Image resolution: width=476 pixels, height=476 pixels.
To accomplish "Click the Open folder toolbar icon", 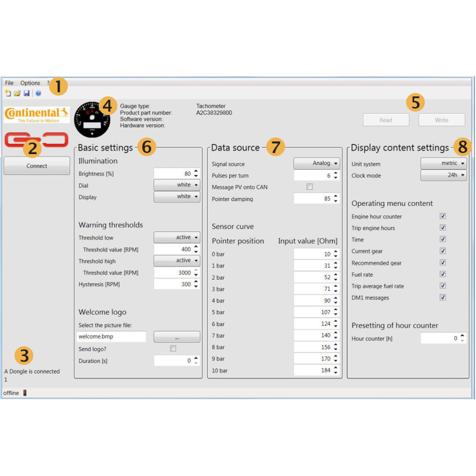I will (17, 93).
